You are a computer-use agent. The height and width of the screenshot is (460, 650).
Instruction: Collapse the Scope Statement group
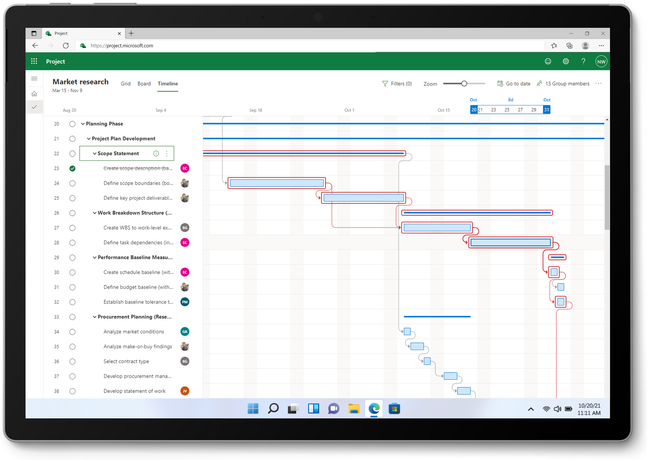(x=95, y=153)
